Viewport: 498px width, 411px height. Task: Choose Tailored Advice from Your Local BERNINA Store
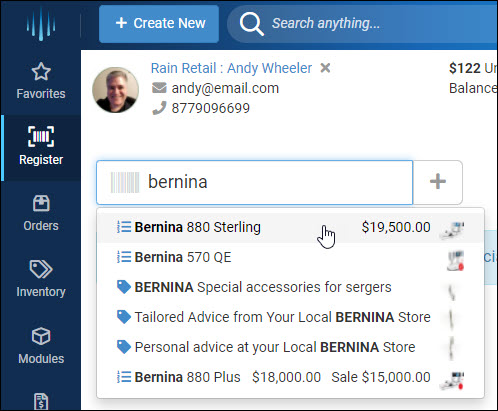pyautogui.click(x=290, y=317)
